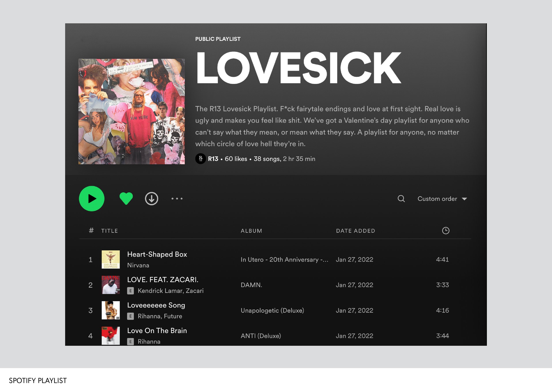Open the Unapologetic (Deluxe) album link

pos(272,311)
